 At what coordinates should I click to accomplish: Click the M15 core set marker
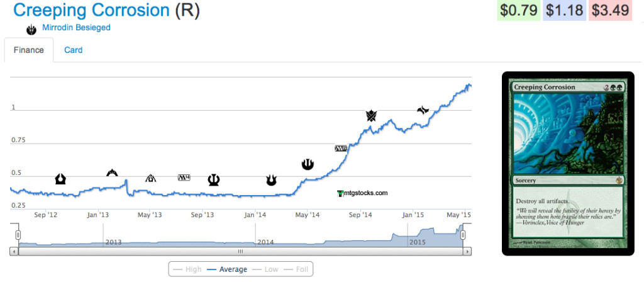pos(341,149)
